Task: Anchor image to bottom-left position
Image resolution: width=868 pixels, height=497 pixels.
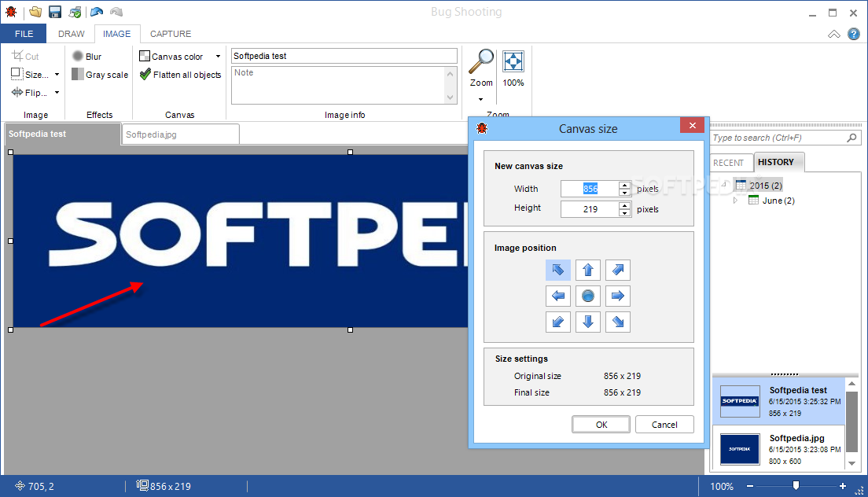Action: pos(558,322)
